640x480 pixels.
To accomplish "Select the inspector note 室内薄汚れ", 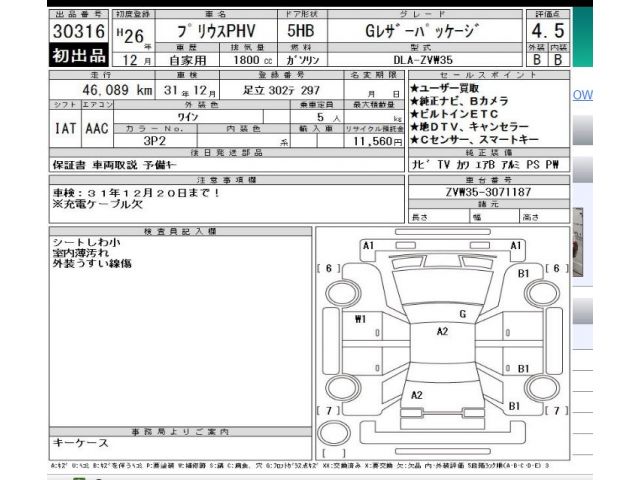I will click(x=81, y=253).
